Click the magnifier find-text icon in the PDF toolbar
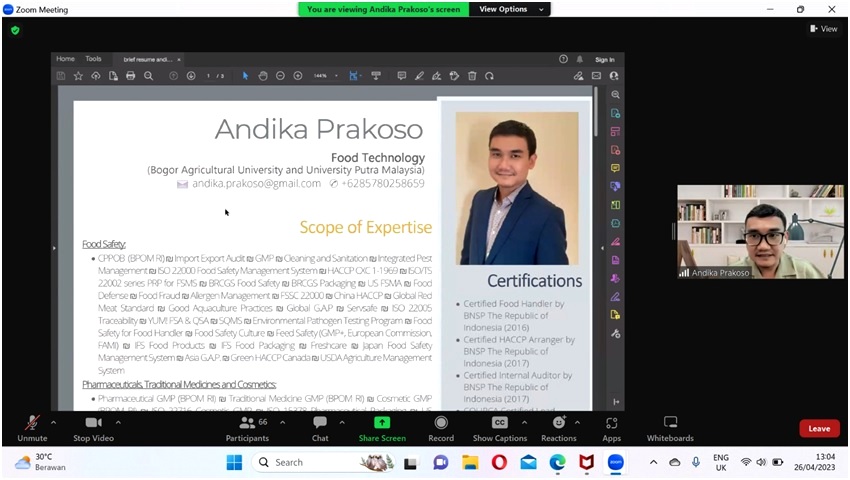Viewport: 850px width, 480px height. click(x=148, y=76)
